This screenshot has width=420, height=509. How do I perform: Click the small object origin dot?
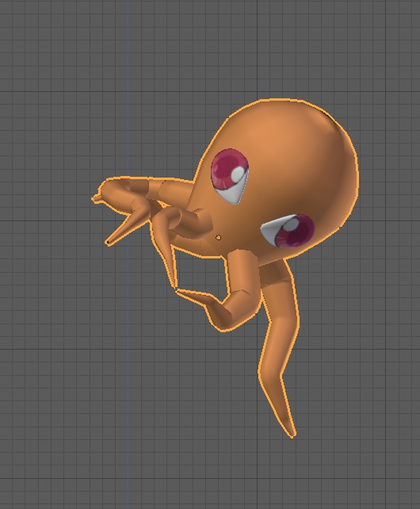click(219, 238)
